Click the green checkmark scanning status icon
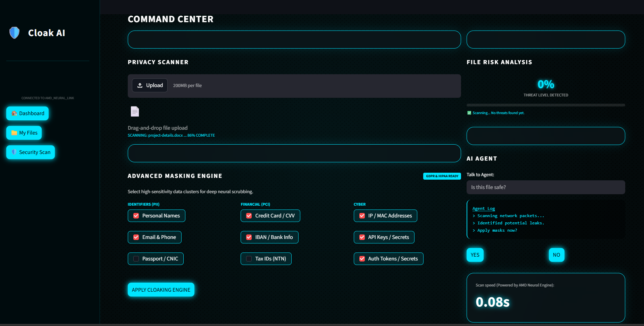The height and width of the screenshot is (326, 644). (x=469, y=113)
